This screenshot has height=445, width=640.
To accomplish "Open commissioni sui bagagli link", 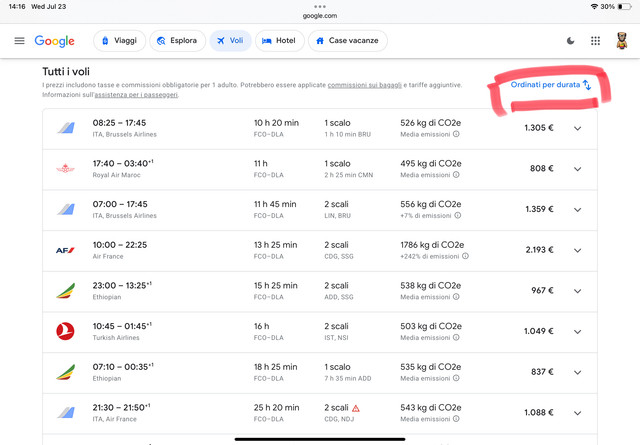I will coord(364,85).
